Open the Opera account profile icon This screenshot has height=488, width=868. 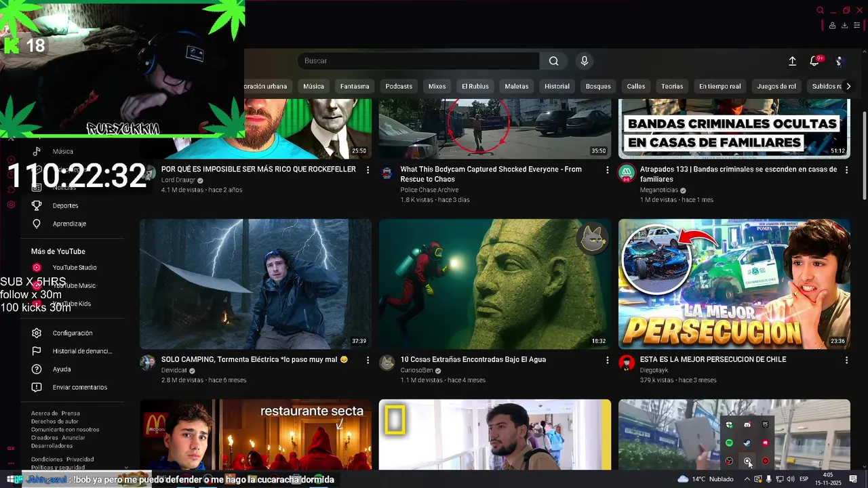click(832, 26)
